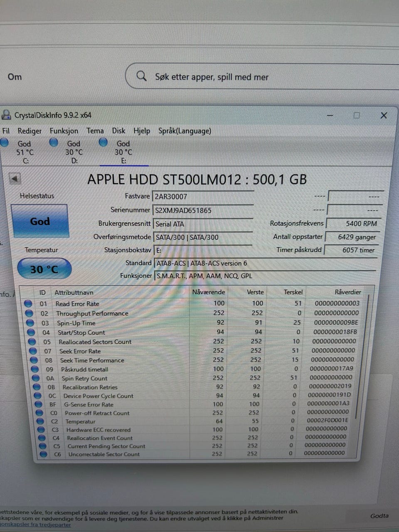Click the status dot for Start/Stop Count
Viewport: 399px width, 532px height.
click(31, 332)
